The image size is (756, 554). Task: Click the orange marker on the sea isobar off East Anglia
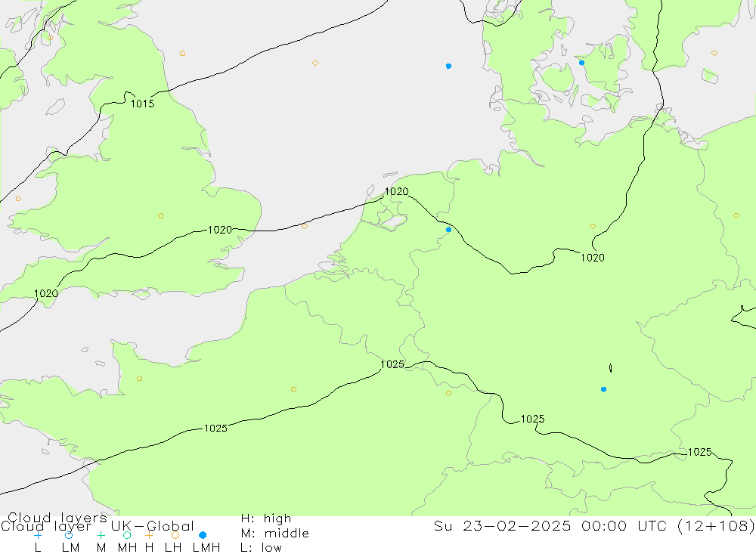(x=304, y=226)
